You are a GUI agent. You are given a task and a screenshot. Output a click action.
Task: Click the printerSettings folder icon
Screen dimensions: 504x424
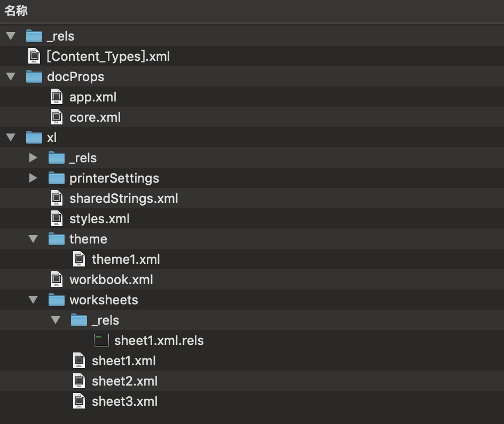click(x=57, y=178)
